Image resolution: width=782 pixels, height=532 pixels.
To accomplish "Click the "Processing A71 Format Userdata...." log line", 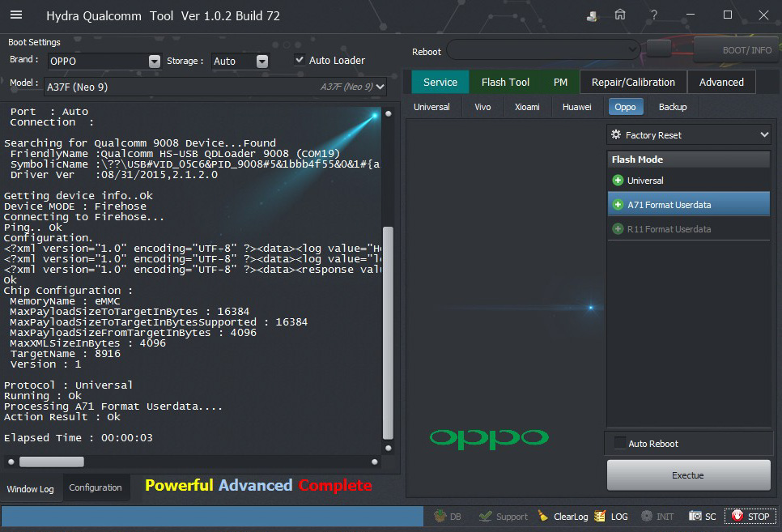I will coord(113,406).
